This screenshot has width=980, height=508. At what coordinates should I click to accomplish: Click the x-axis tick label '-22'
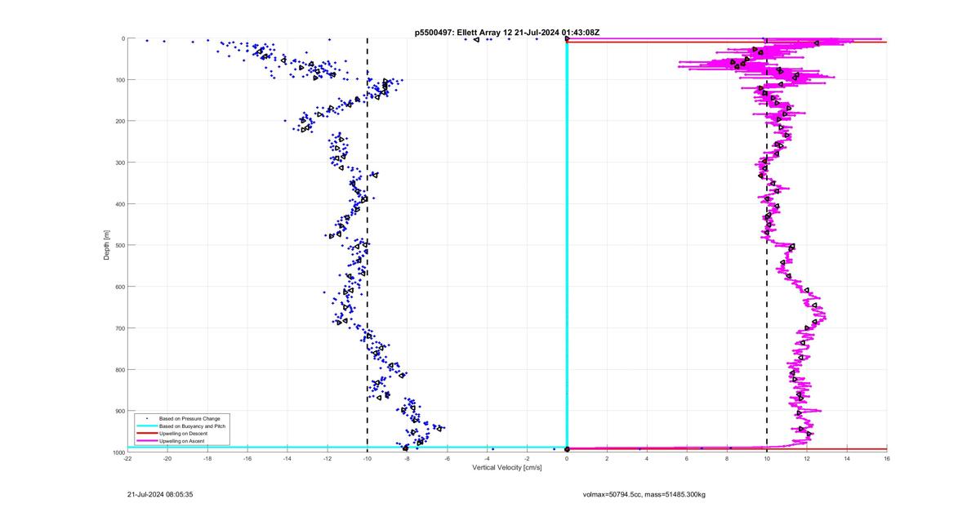[x=127, y=458]
